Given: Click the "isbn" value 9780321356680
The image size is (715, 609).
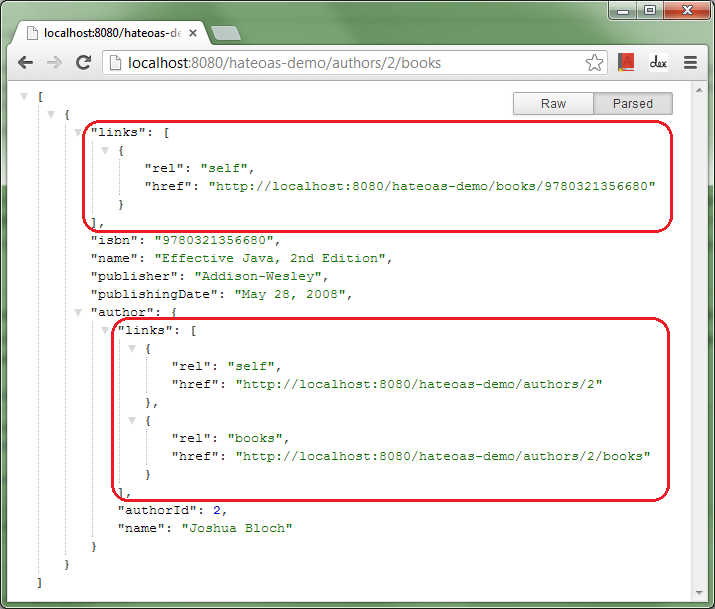Looking at the screenshot, I should (x=214, y=240).
